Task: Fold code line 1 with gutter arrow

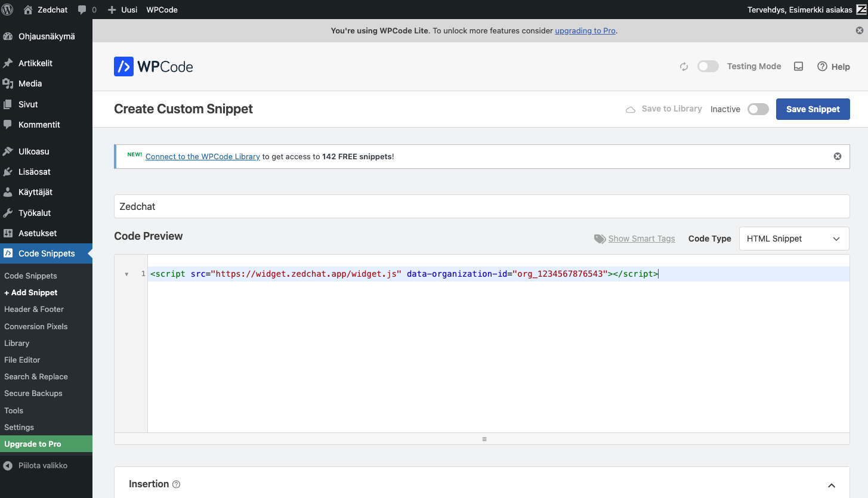Action: [126, 274]
